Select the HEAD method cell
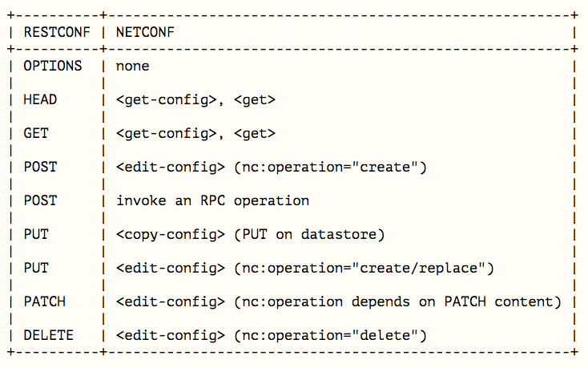The image size is (588, 368). [x=40, y=99]
